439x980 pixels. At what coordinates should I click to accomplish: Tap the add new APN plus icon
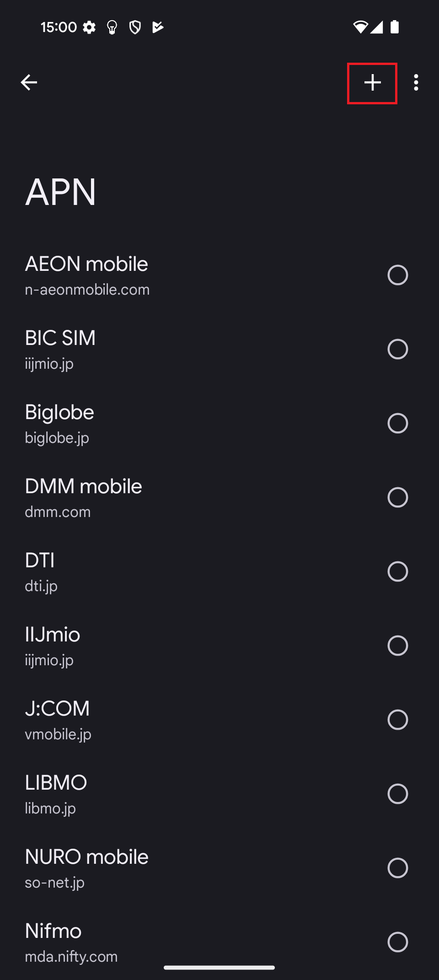click(372, 83)
